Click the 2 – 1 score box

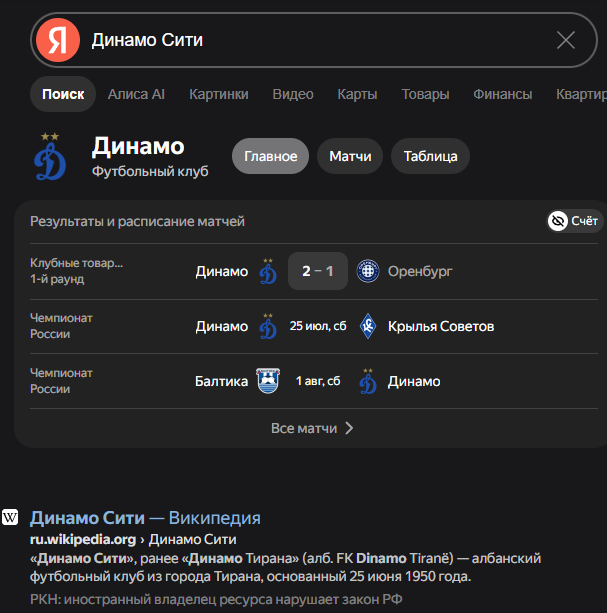[x=318, y=271]
